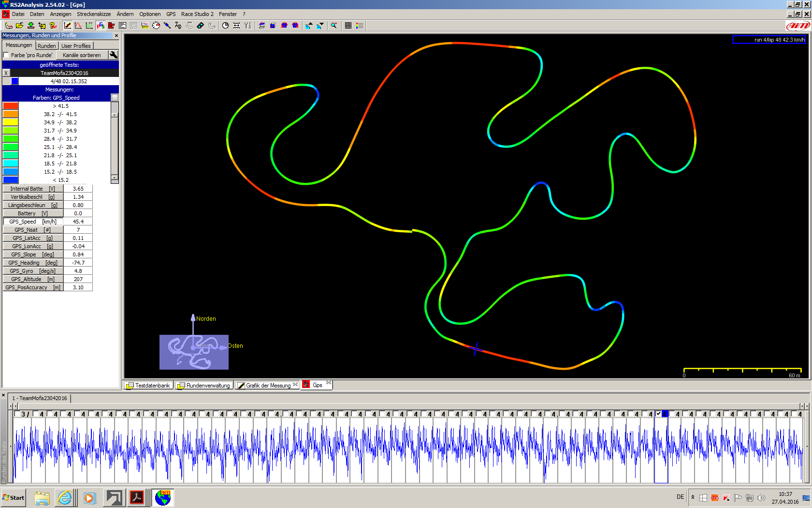Click the open test folder toolbar icon
The height and width of the screenshot is (508, 812).
click(19, 26)
